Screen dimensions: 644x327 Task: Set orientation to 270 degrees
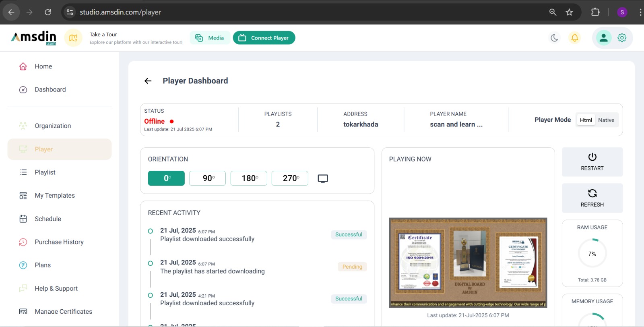tap(290, 178)
